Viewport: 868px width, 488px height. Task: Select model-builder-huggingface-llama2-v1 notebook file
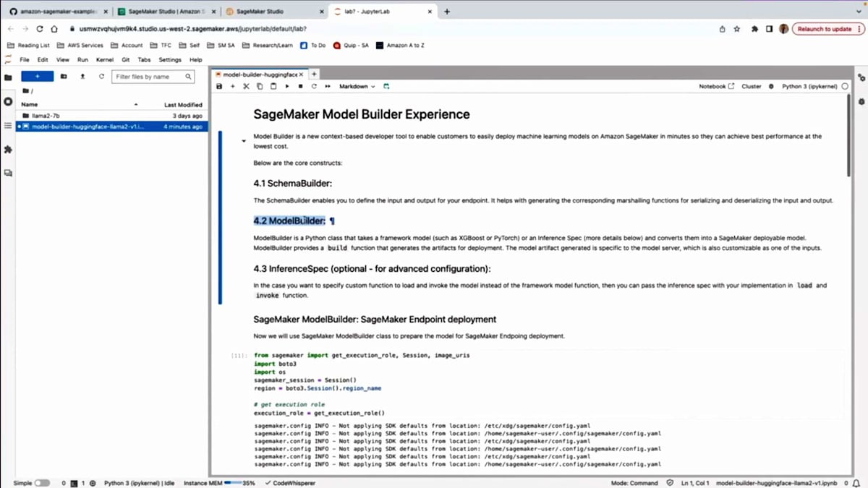pos(111,127)
